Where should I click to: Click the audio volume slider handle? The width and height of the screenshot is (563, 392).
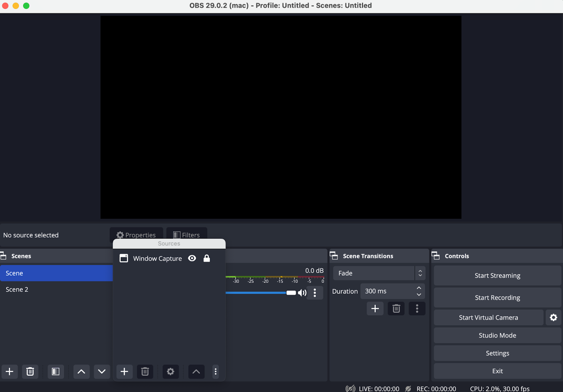point(291,293)
